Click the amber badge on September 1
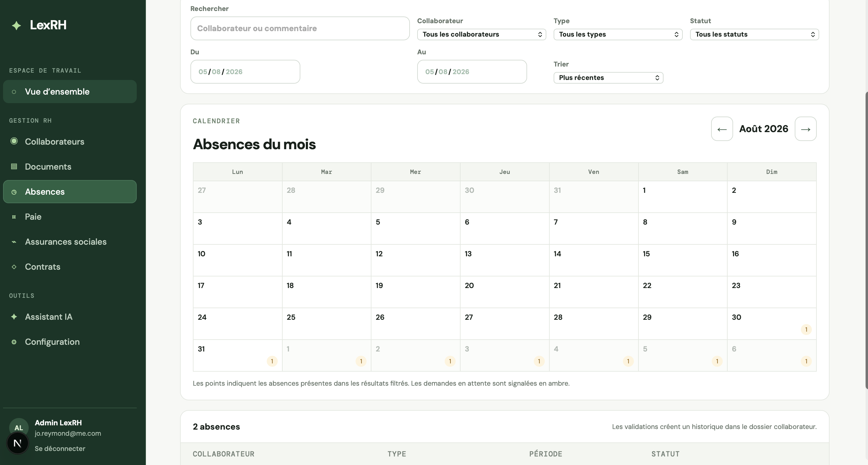 (x=361, y=361)
